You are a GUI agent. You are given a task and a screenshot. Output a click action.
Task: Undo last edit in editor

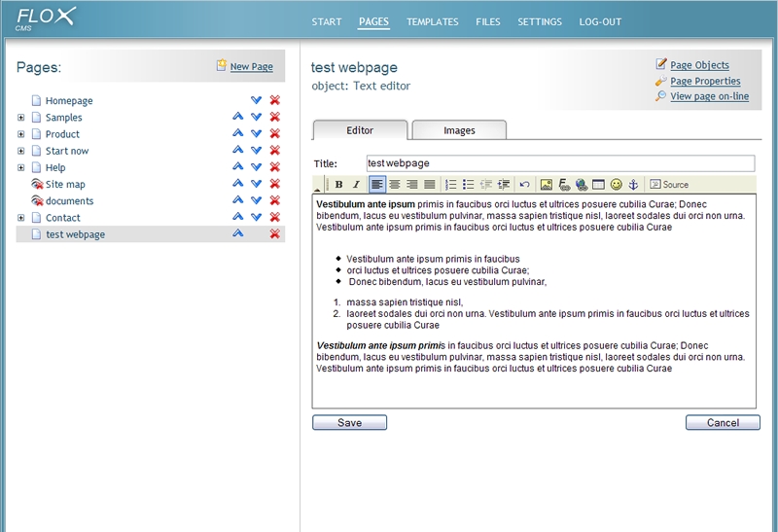click(x=524, y=185)
